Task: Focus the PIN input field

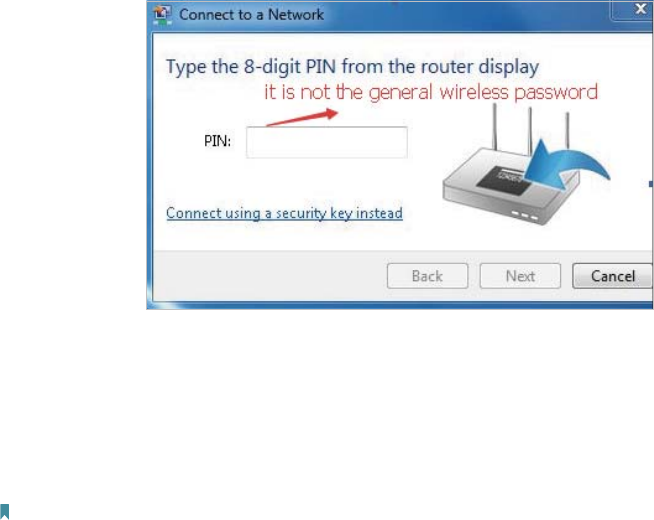Action: pos(327,142)
